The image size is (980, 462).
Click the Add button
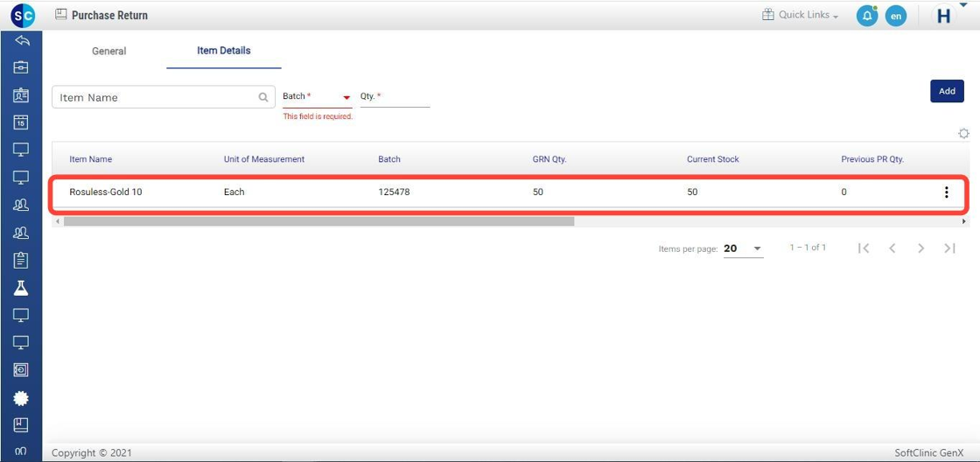pos(947,91)
